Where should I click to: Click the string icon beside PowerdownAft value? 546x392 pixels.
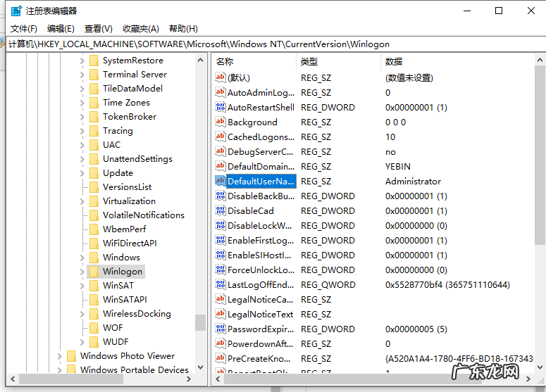click(220, 343)
